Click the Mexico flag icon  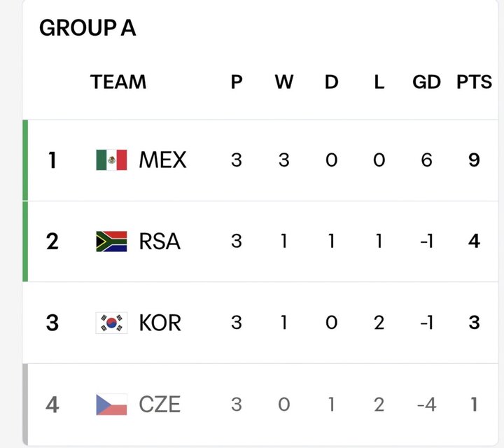111,160
